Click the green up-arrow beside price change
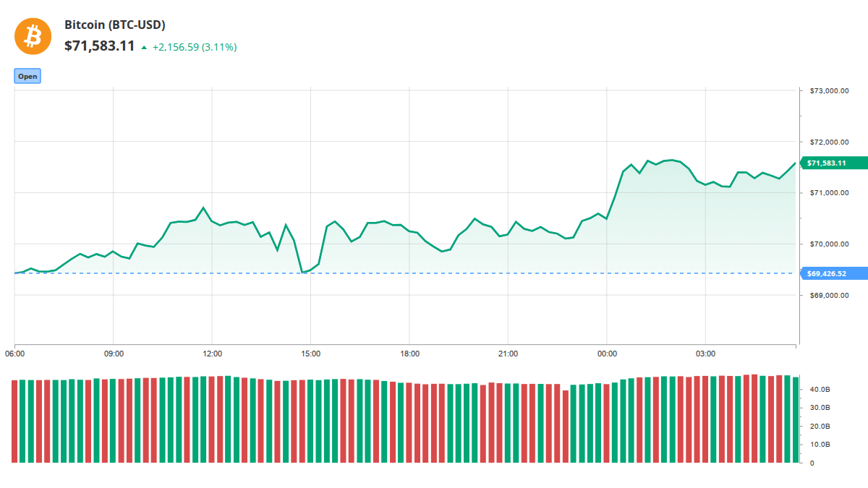The image size is (868, 488). pos(145,47)
